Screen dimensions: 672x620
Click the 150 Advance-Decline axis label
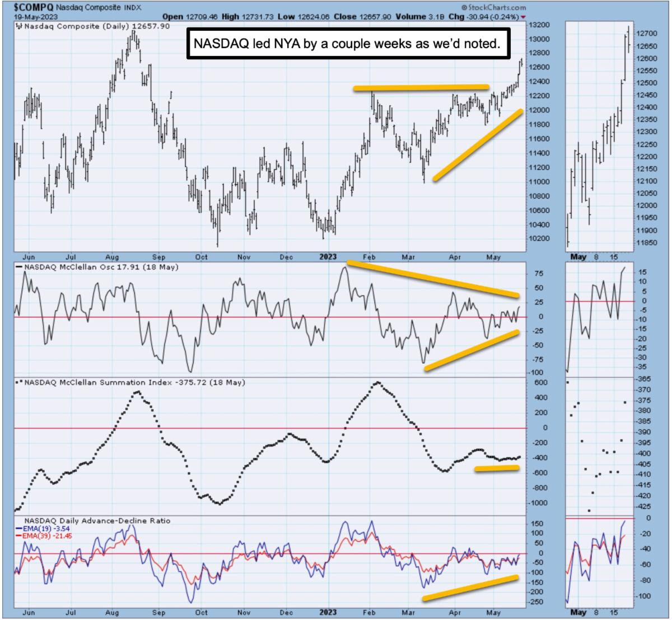coord(539,523)
